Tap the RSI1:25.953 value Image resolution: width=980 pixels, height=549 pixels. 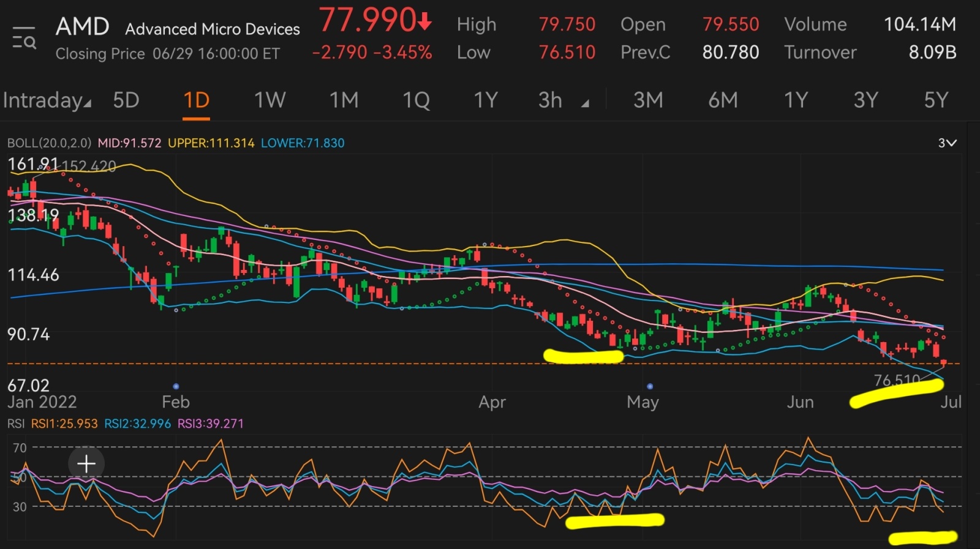point(64,424)
